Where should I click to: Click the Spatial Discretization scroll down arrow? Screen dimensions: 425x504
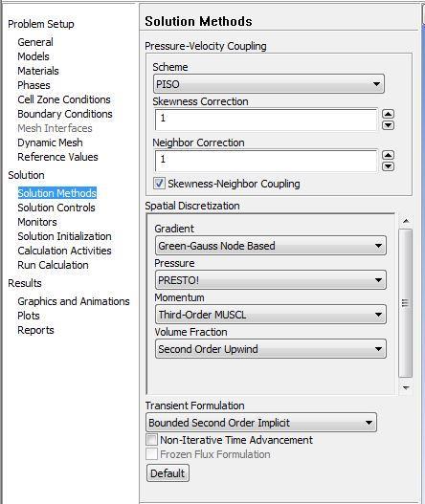406,388
